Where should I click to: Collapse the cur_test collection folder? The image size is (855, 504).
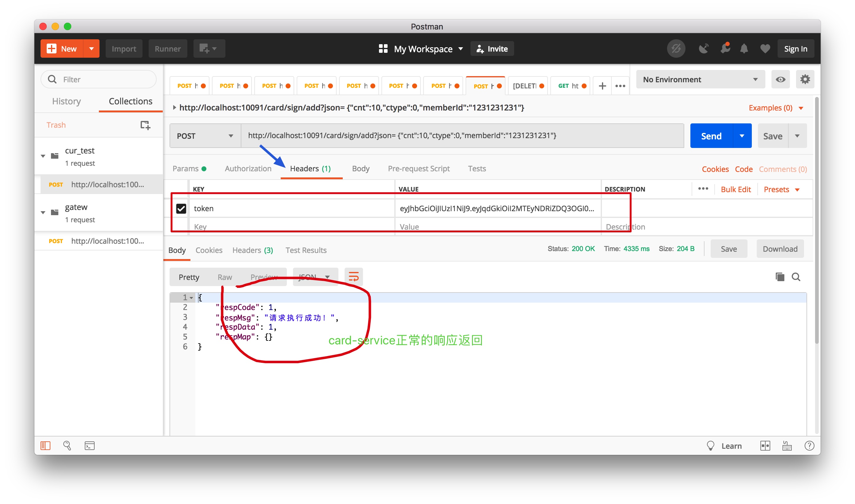tap(43, 156)
